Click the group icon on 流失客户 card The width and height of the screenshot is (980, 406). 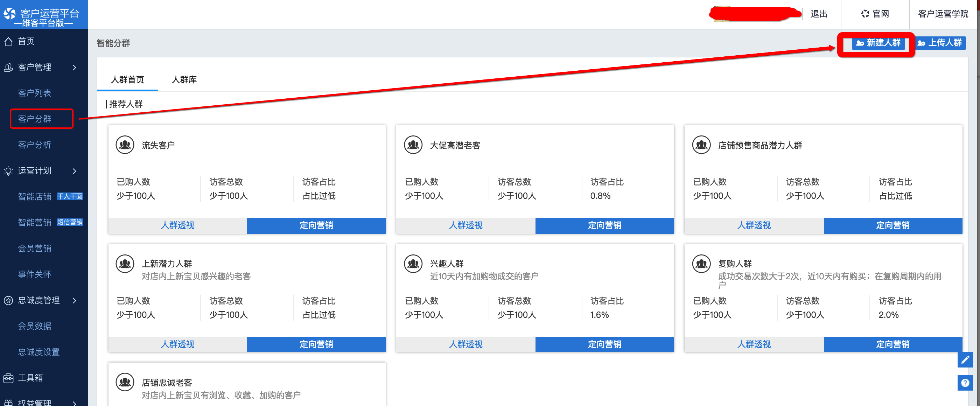tap(125, 145)
